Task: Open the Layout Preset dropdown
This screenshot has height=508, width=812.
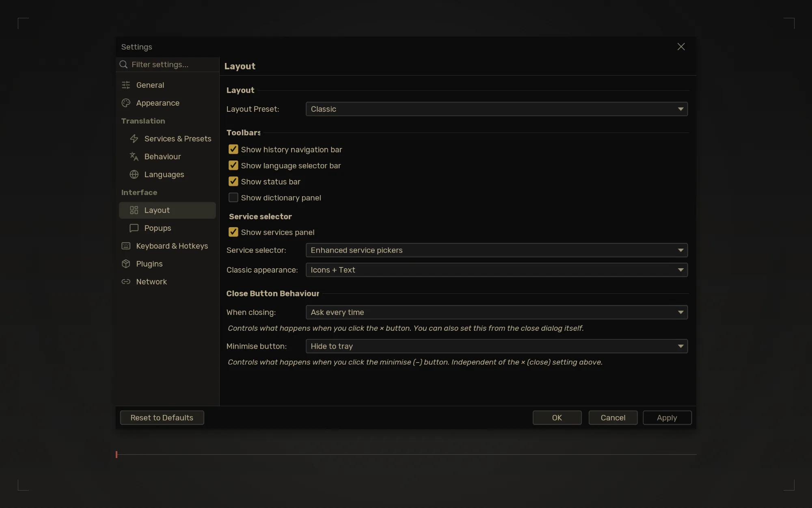Action: tap(497, 109)
